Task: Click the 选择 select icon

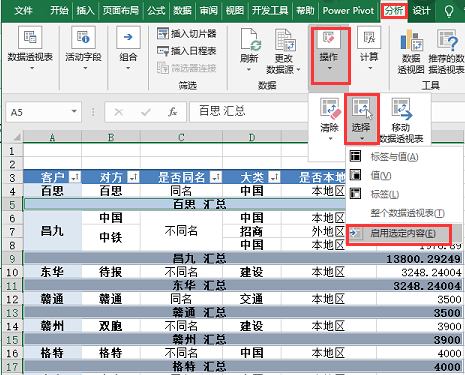Action: (361, 108)
